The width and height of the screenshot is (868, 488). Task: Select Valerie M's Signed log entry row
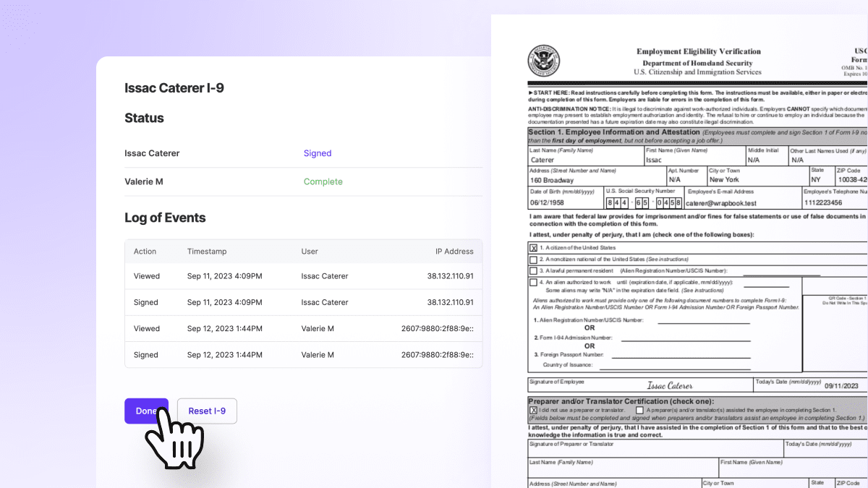303,355
